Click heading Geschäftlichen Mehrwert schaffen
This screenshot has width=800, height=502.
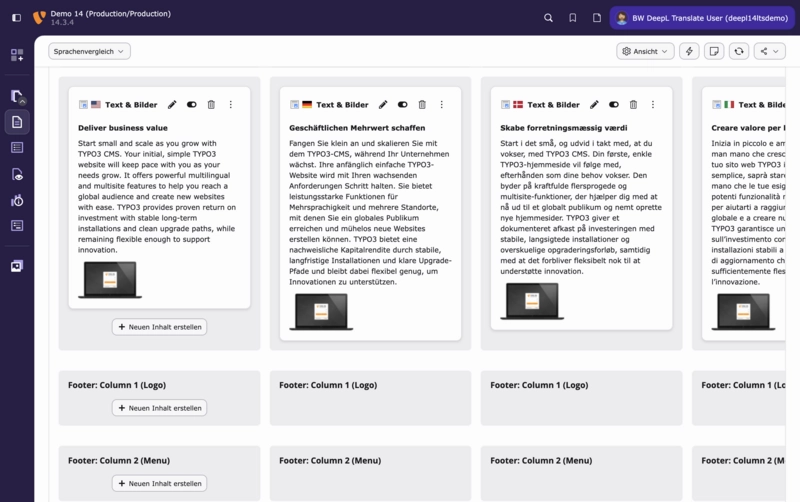(x=357, y=128)
